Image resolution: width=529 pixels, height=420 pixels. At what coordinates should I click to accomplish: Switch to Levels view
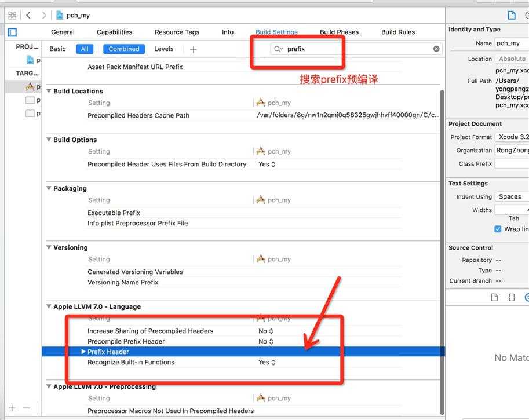pos(163,49)
